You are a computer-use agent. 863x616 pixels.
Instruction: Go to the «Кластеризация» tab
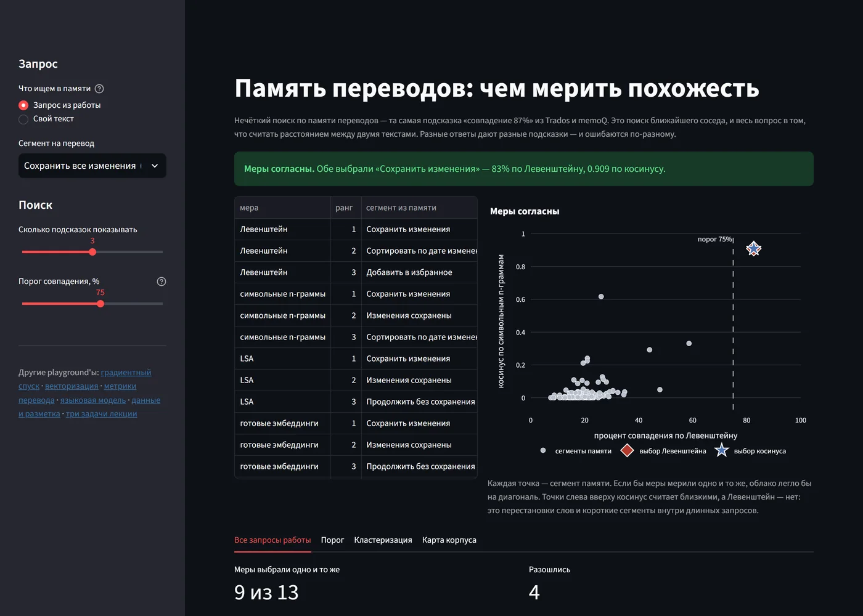[383, 540]
